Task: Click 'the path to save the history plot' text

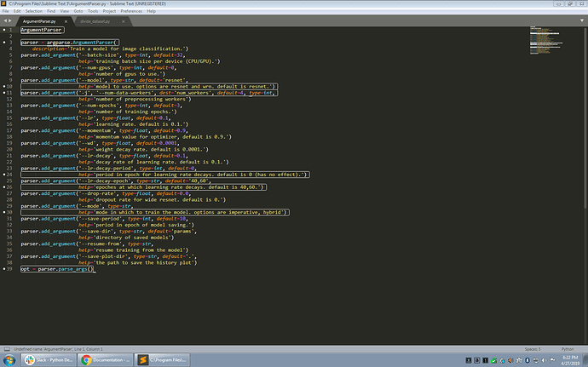Action: (145, 263)
